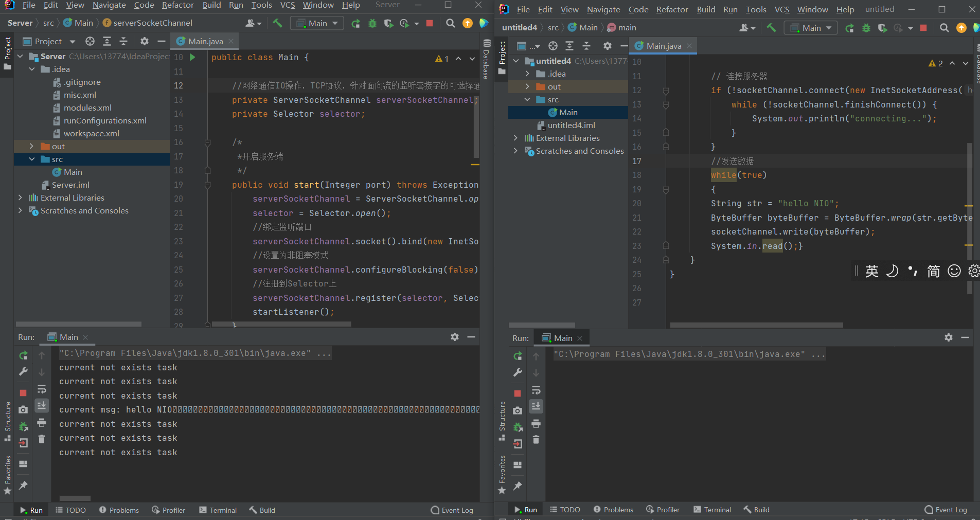Open Problems tool window in Server

[x=119, y=510]
